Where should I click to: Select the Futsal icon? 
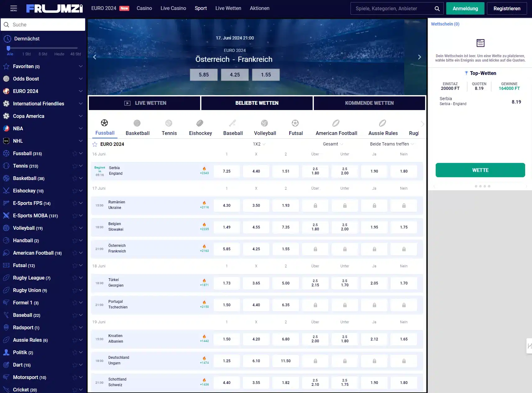[x=295, y=123]
